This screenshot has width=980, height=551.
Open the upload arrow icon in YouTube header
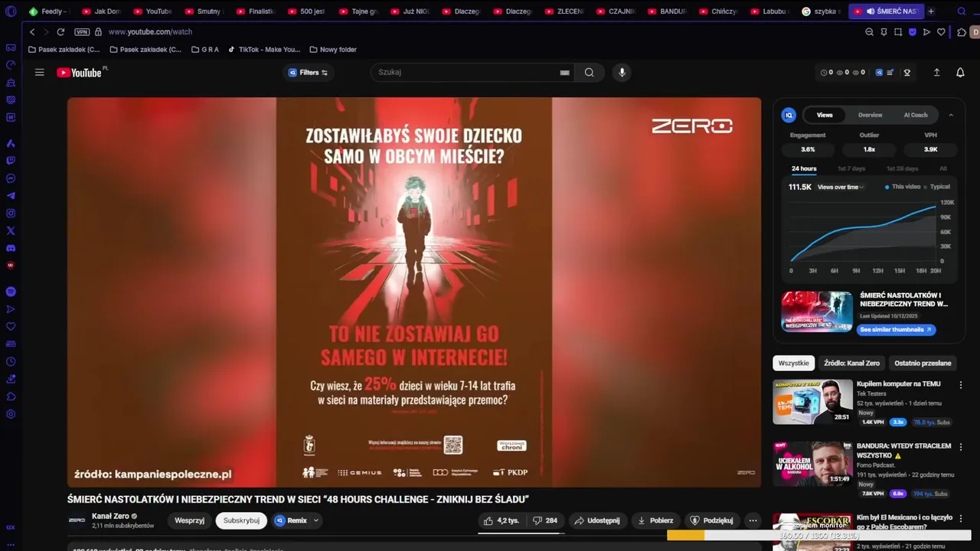tap(936, 73)
